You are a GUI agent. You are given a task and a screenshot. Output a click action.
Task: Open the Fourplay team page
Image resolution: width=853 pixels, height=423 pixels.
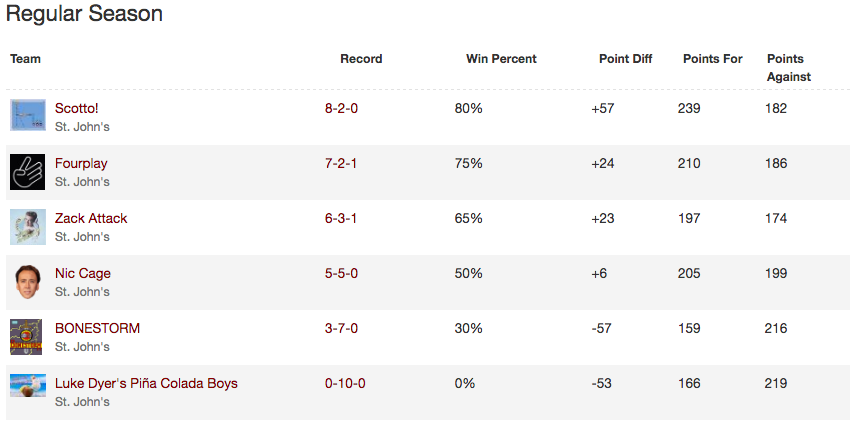pyautogui.click(x=81, y=163)
